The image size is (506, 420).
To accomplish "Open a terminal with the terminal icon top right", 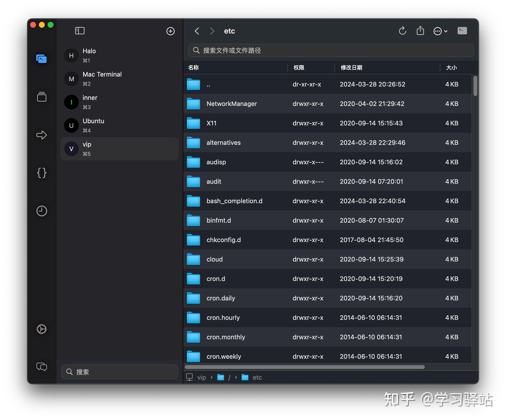I will coord(462,31).
